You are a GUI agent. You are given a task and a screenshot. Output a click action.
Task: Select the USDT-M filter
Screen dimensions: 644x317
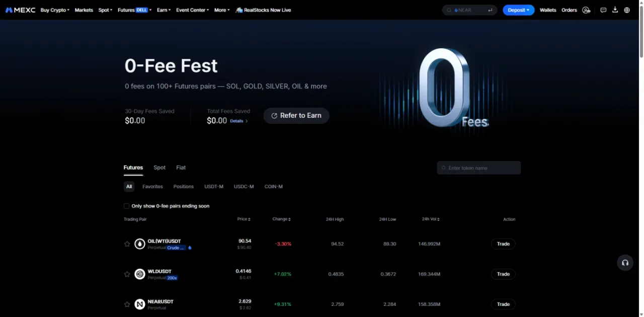214,187
